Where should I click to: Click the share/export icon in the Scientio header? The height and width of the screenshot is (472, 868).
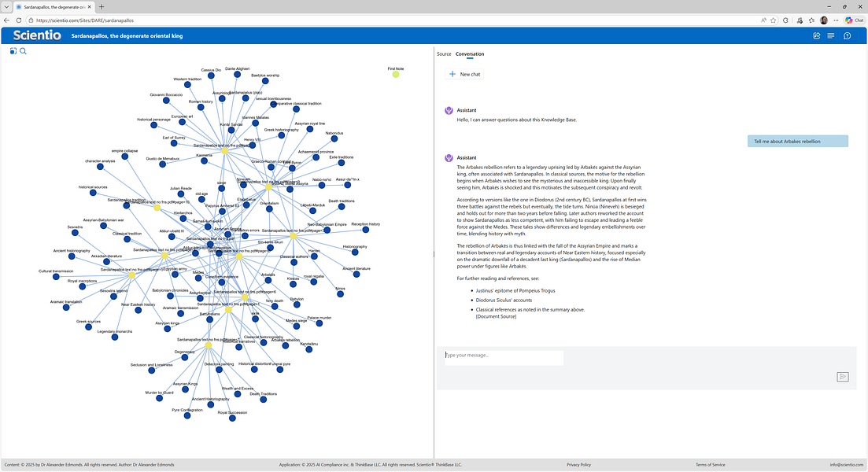tap(817, 35)
